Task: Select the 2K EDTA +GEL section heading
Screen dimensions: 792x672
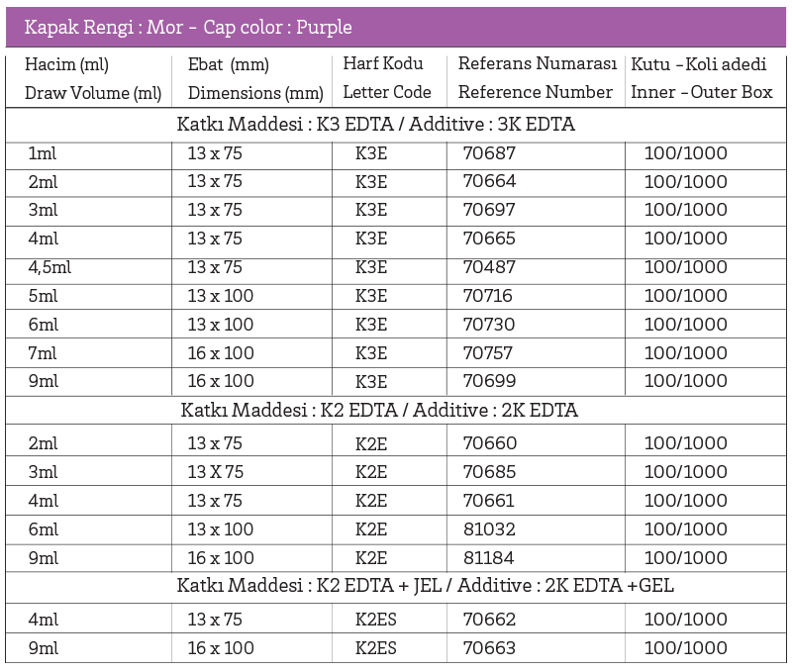Action: click(426, 586)
